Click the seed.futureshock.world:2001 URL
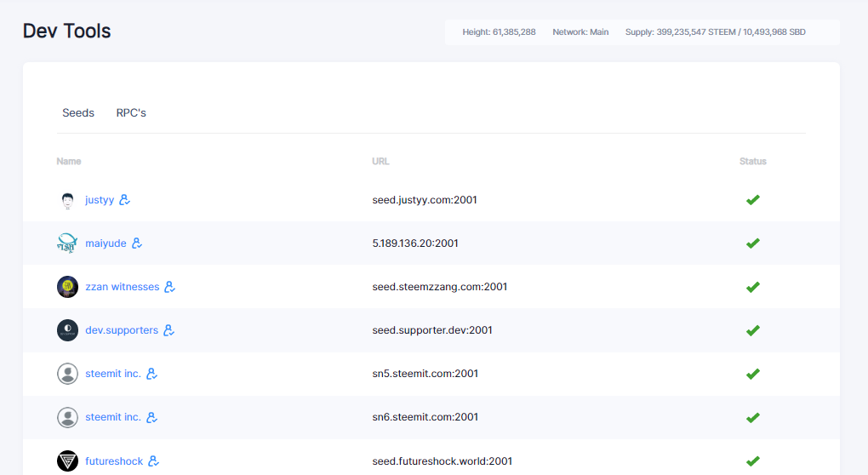The height and width of the screenshot is (475, 868). 443,461
